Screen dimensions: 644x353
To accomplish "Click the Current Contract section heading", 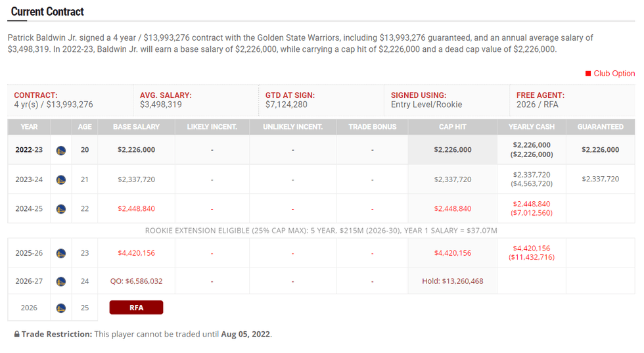I will click(x=47, y=12).
